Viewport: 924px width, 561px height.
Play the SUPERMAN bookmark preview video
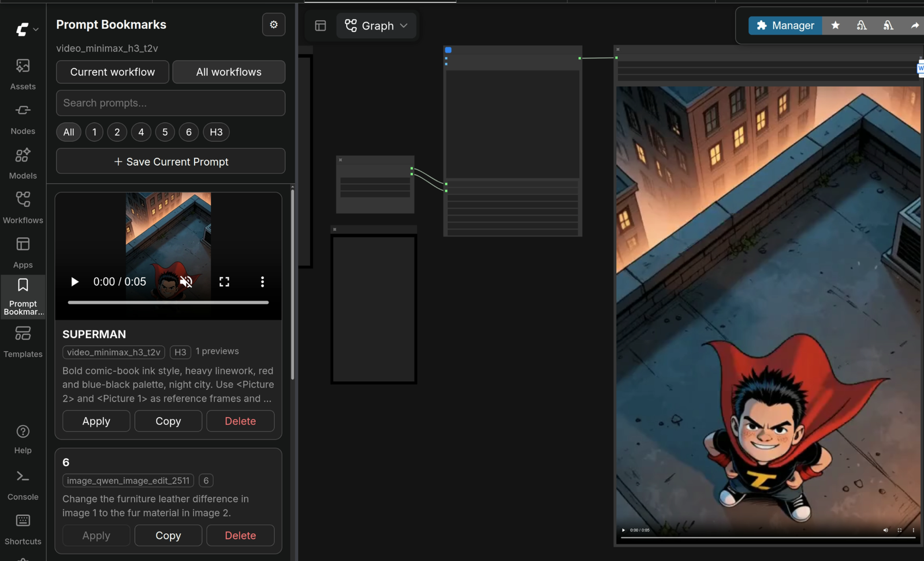coord(74,282)
